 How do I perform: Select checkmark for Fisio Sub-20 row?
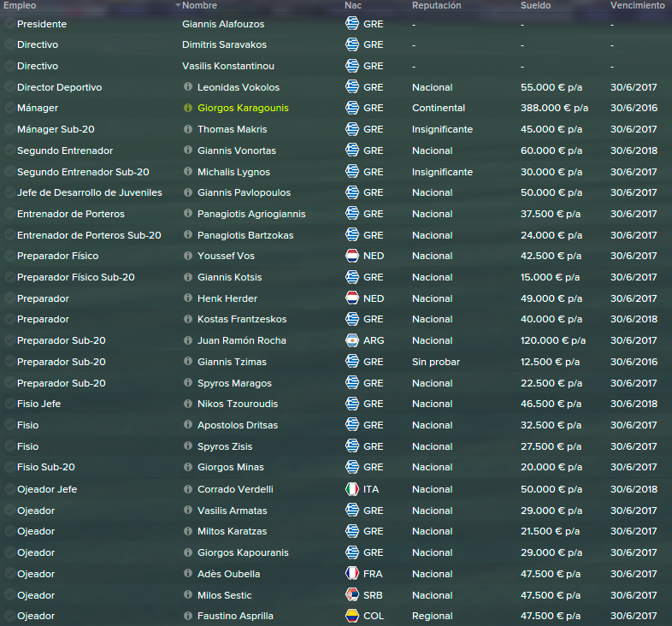[x=9, y=467]
